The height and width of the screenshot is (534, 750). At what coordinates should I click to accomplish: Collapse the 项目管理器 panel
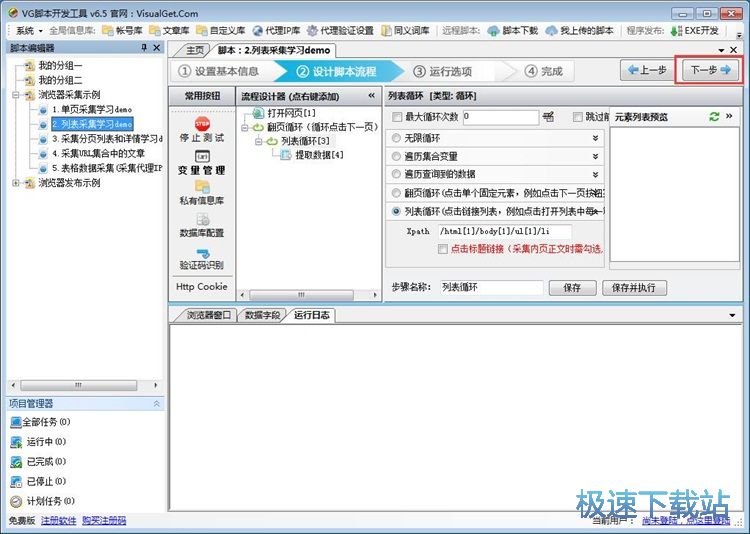click(x=156, y=404)
